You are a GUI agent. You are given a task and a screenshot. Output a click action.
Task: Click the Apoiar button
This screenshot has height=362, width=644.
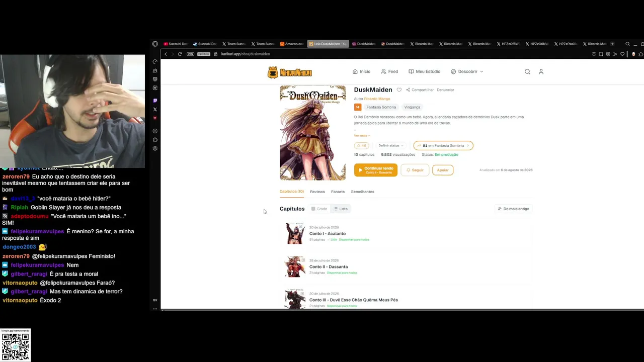click(x=443, y=170)
